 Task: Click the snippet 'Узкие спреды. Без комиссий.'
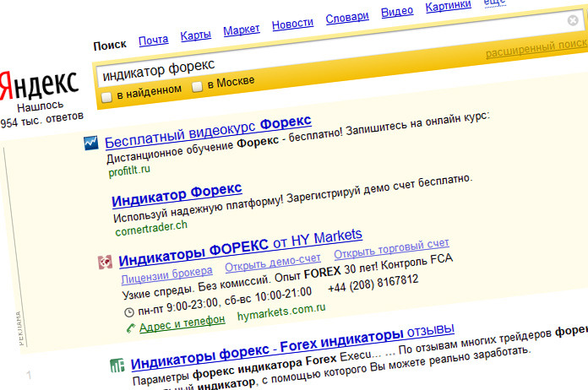(x=196, y=287)
